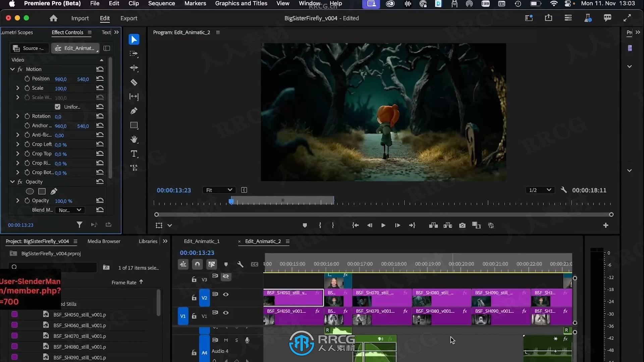Select the Slip tool

[x=134, y=97]
